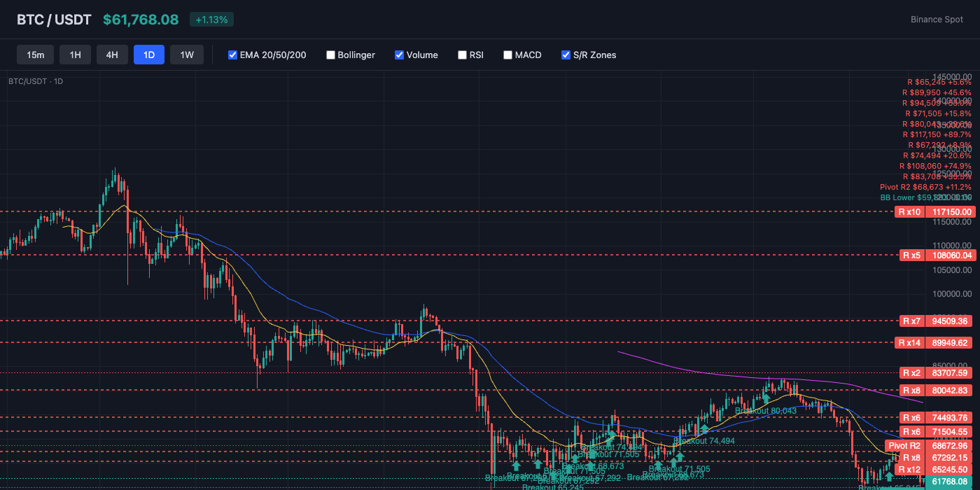980x490 pixels.
Task: Click the R $71,505 +15.8% legend line
Action: click(938, 113)
